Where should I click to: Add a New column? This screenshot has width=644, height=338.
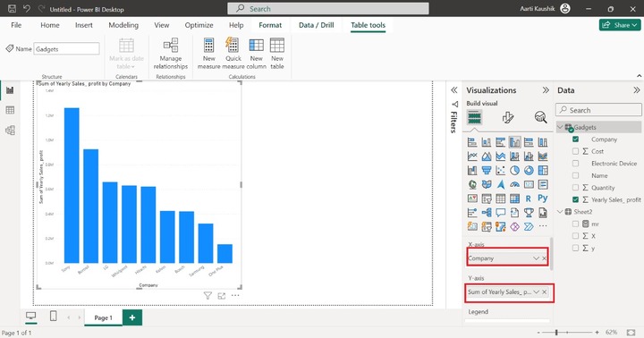pyautogui.click(x=256, y=54)
